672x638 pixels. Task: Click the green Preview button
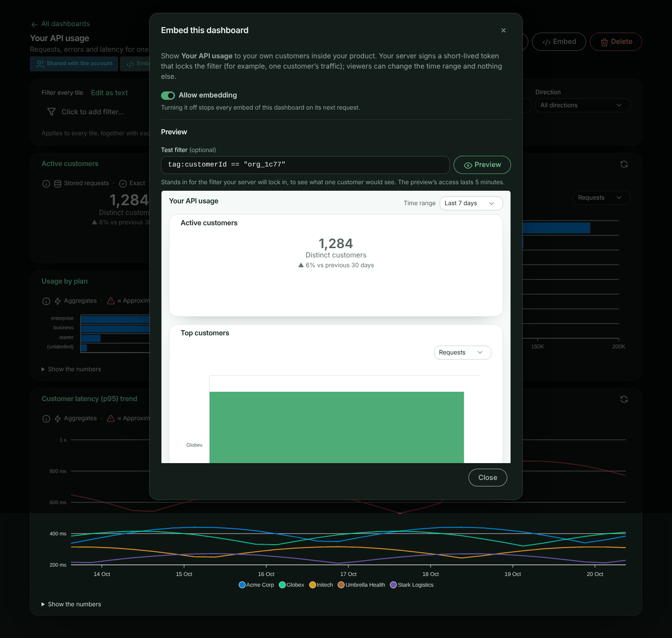(x=482, y=165)
